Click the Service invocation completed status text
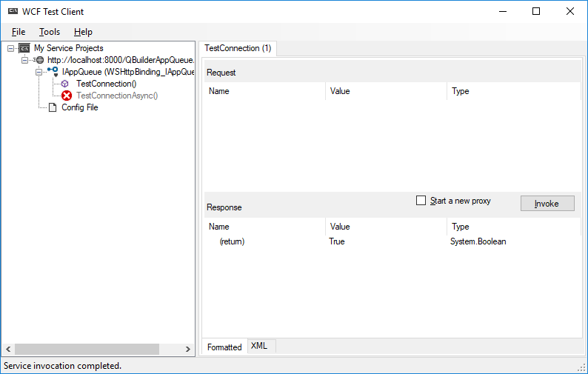 point(63,366)
